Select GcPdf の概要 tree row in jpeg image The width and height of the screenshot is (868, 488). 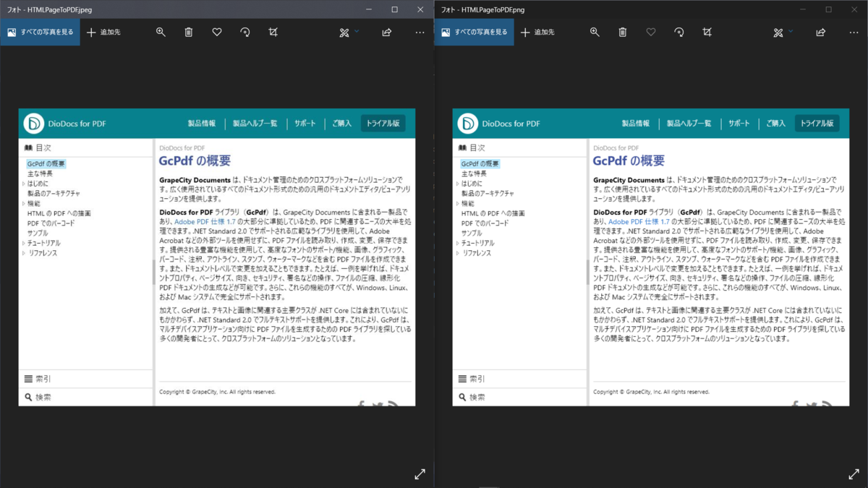46,164
